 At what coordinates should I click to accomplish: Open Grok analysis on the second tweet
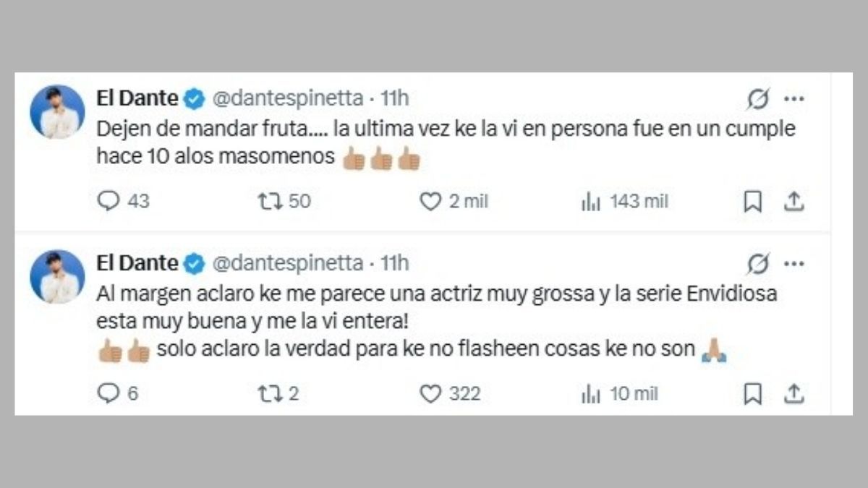pyautogui.click(x=757, y=262)
